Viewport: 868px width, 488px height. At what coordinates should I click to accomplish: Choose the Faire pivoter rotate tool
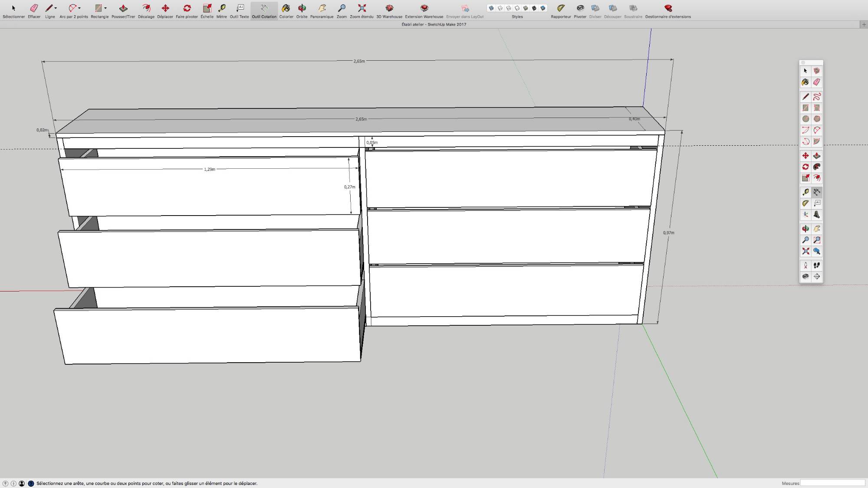pyautogui.click(x=187, y=8)
